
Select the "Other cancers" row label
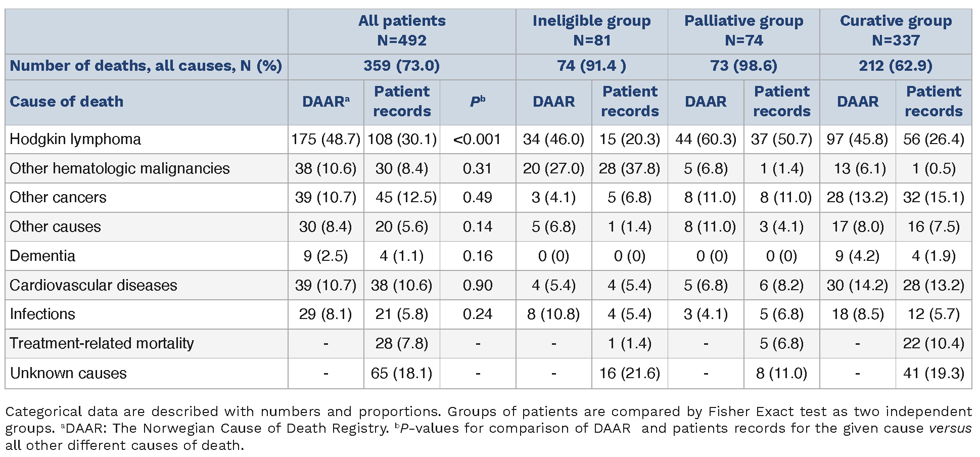pyautogui.click(x=58, y=197)
